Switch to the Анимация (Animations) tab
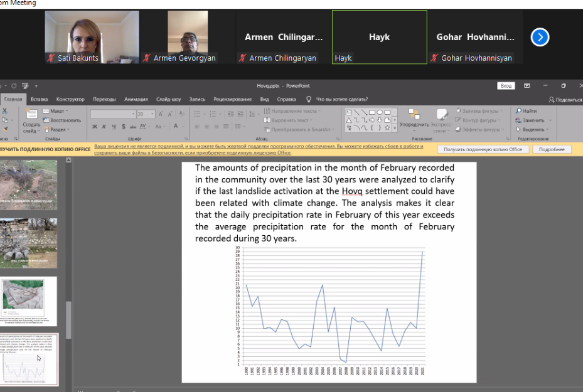The image size is (583, 392). 136,99
